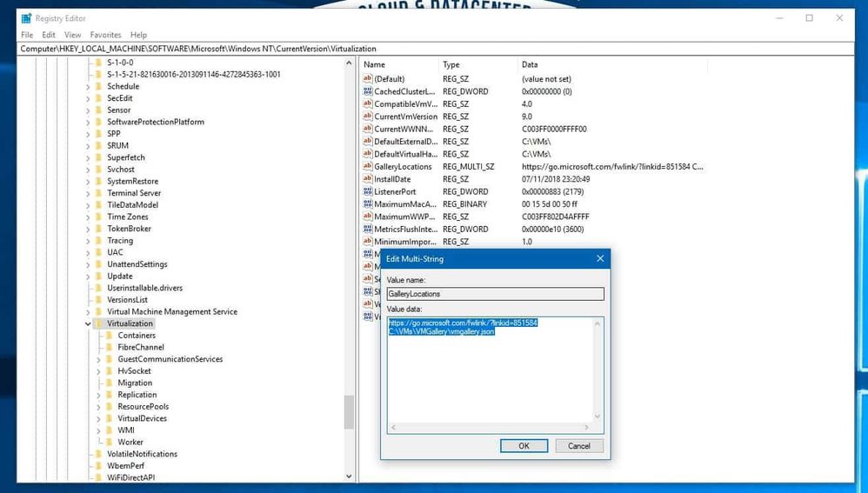Click the tree pane scroll down arrow
Image resolution: width=868 pixels, height=493 pixels.
click(x=349, y=476)
